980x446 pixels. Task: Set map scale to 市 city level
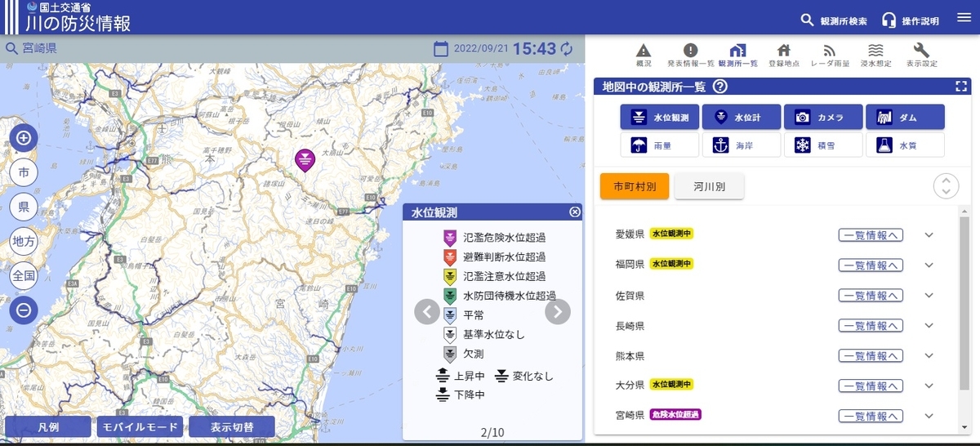tap(24, 172)
